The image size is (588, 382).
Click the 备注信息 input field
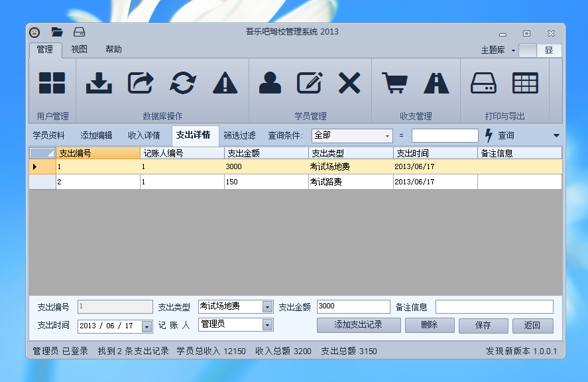(494, 307)
